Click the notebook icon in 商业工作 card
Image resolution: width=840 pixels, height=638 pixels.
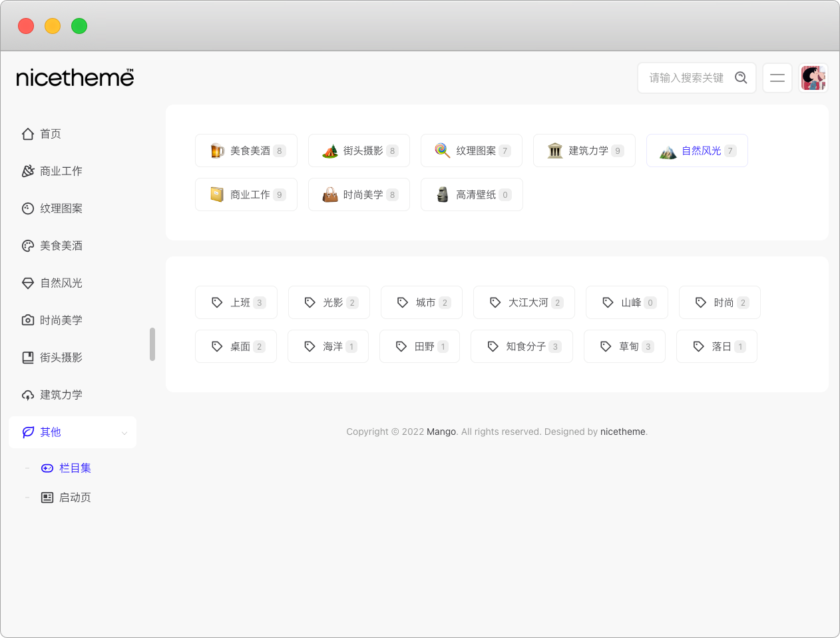pyautogui.click(x=217, y=194)
